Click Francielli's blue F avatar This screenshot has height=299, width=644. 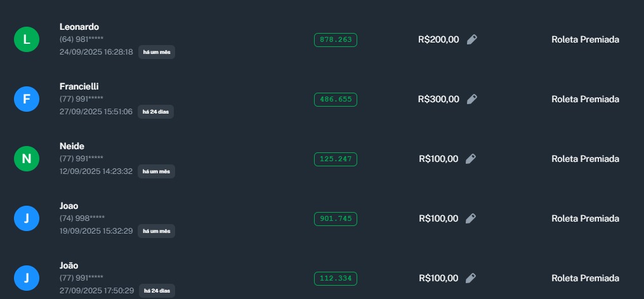(x=27, y=99)
